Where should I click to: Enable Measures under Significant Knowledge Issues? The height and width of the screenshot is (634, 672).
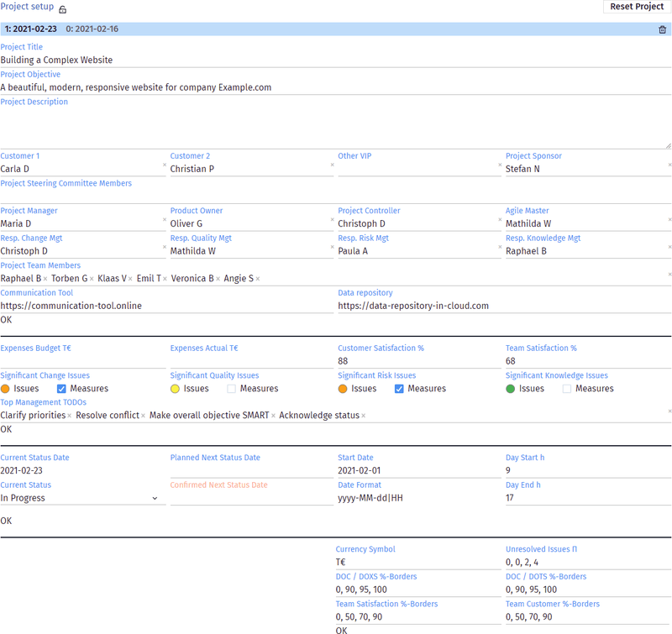[567, 389]
